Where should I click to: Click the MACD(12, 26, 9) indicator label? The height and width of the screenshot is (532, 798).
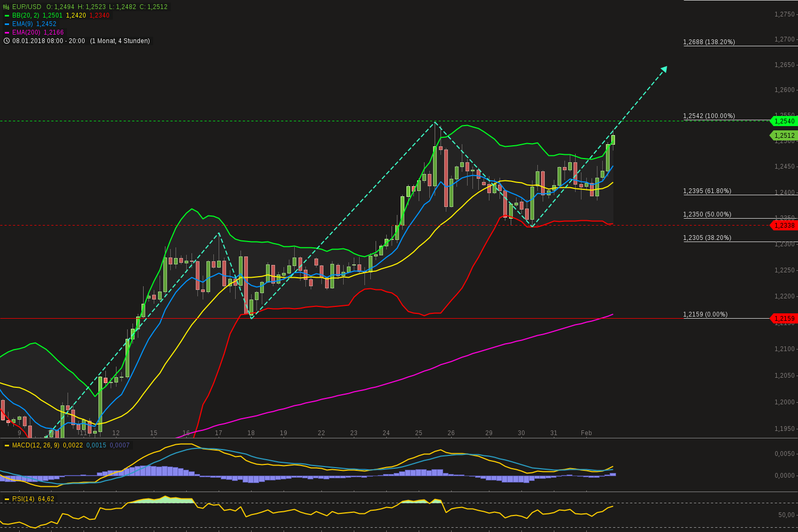point(36,445)
